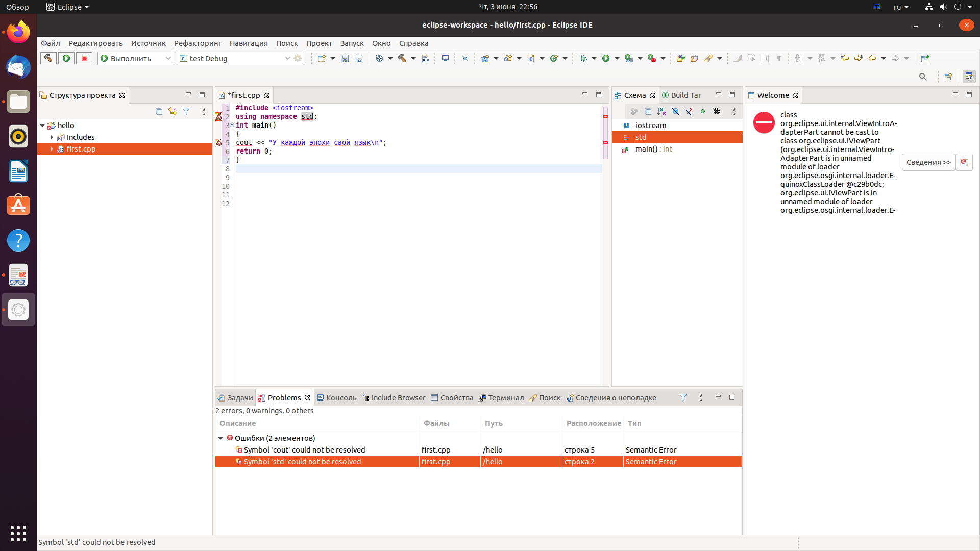
Task: Click Collapse All in Outline view
Action: [x=648, y=111]
